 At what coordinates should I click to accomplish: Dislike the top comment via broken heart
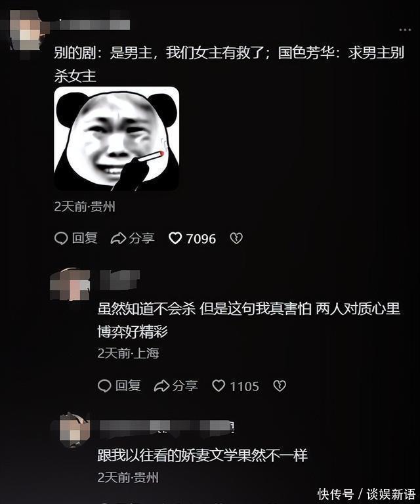(x=236, y=238)
